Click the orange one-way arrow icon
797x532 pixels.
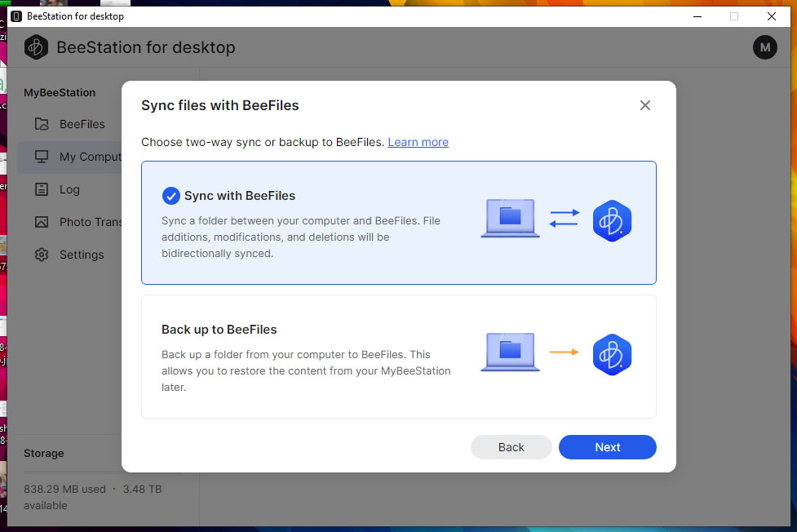pyautogui.click(x=564, y=352)
